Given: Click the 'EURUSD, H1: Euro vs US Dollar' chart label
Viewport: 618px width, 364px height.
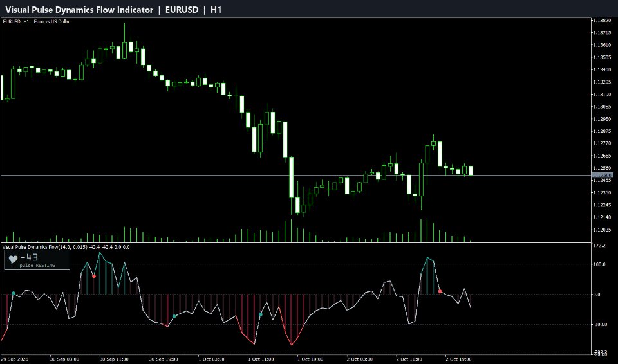Looking at the screenshot, I should click(36, 21).
